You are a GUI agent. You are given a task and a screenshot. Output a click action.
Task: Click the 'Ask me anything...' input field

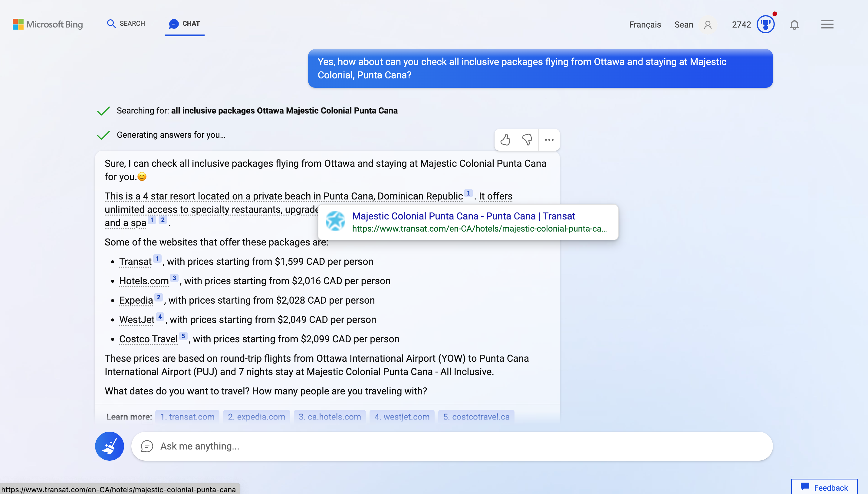click(452, 446)
